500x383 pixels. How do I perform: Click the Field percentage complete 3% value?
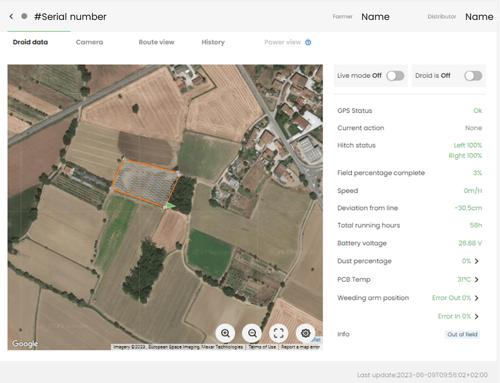[x=478, y=173]
